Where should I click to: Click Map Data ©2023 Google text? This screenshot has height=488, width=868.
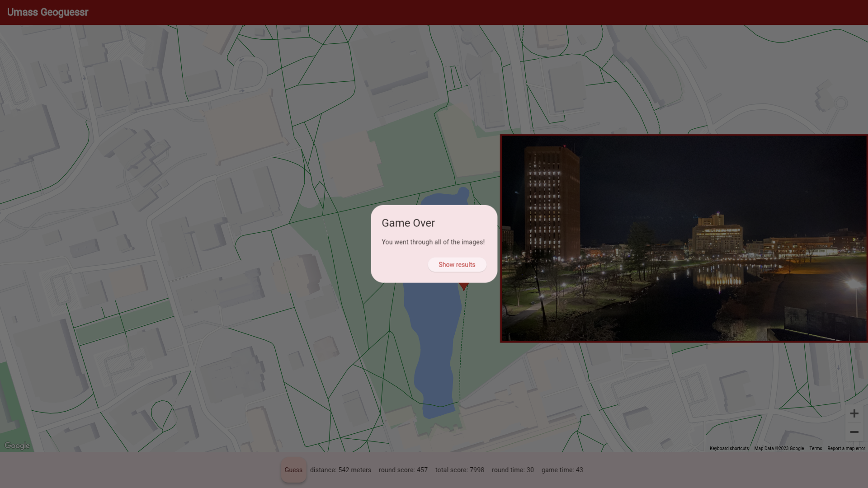(778, 448)
